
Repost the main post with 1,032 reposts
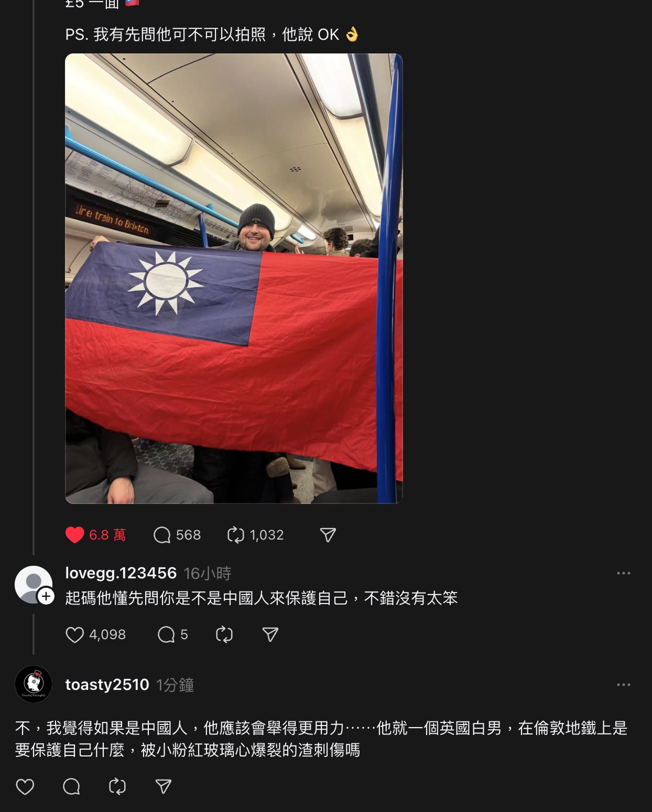(x=255, y=535)
